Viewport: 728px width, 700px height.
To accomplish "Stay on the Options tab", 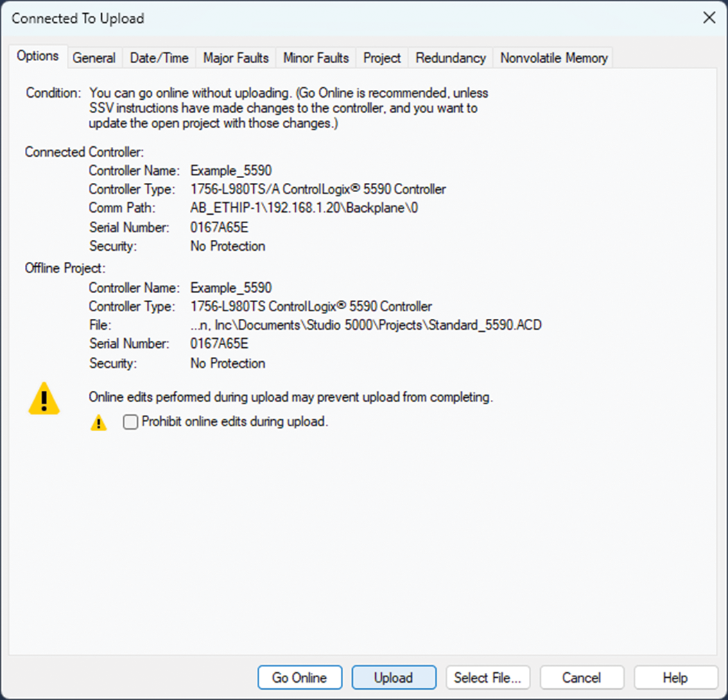I will tap(37, 56).
